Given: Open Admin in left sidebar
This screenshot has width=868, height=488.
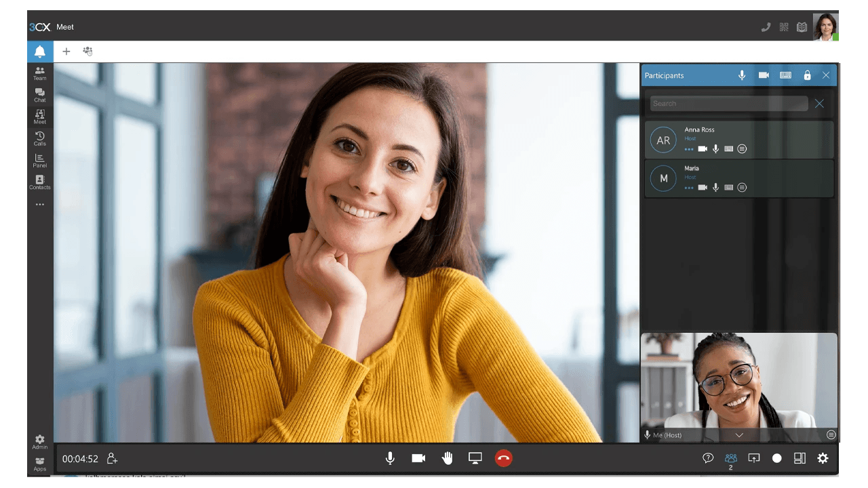Looking at the screenshot, I should [x=40, y=442].
